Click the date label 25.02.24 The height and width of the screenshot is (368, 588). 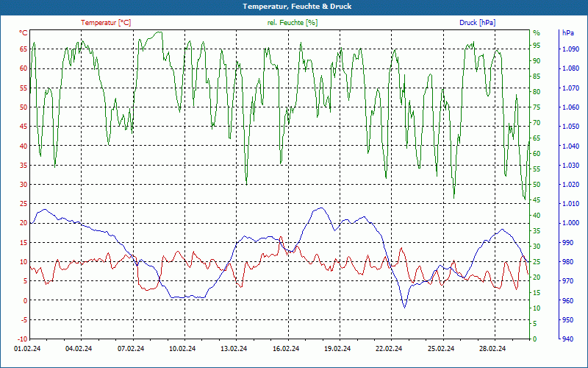coord(440,349)
